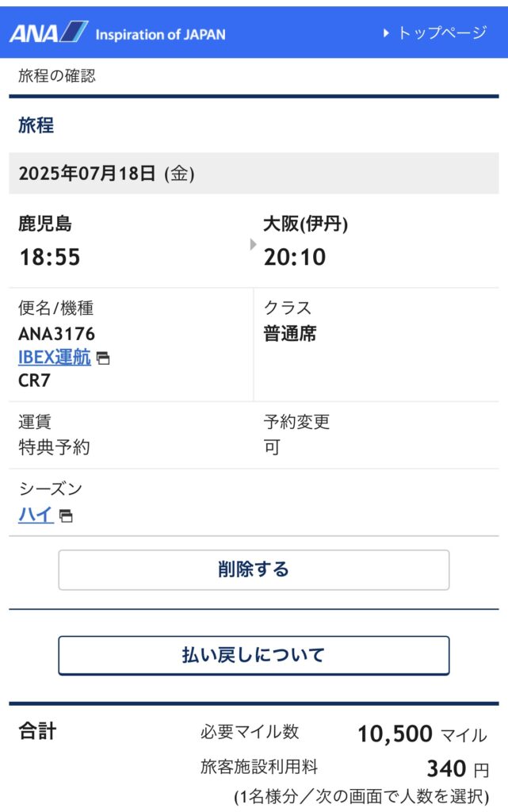The width and height of the screenshot is (508, 812).
Task: Click the 340 円 facility fee amount
Action: pyautogui.click(x=458, y=768)
